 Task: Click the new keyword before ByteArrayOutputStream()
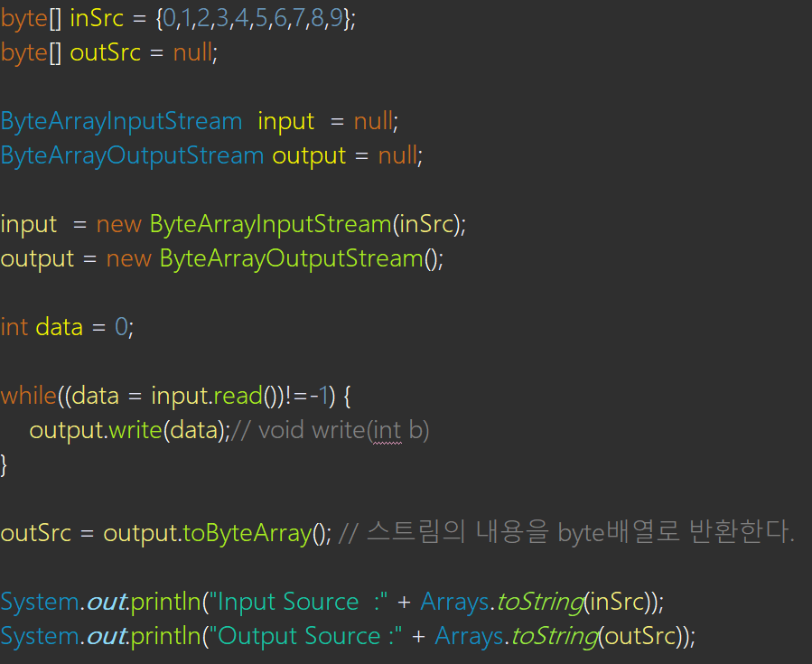click(x=128, y=259)
